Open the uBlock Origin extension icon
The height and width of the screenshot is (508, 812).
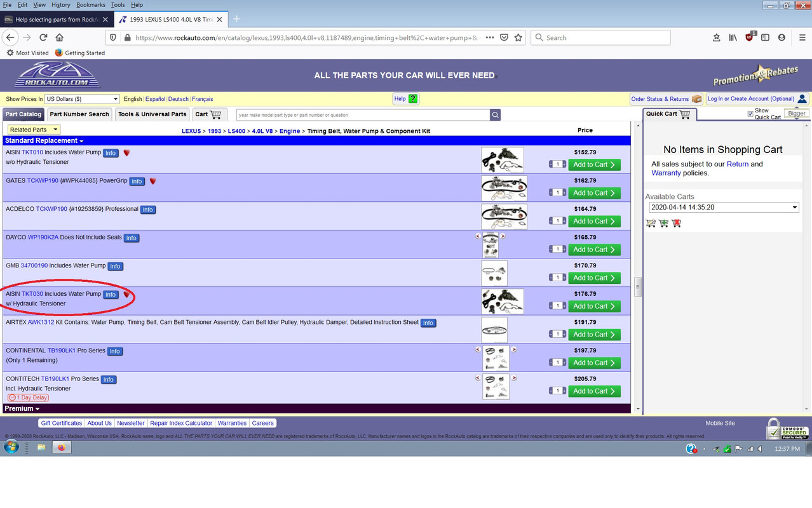coord(749,37)
